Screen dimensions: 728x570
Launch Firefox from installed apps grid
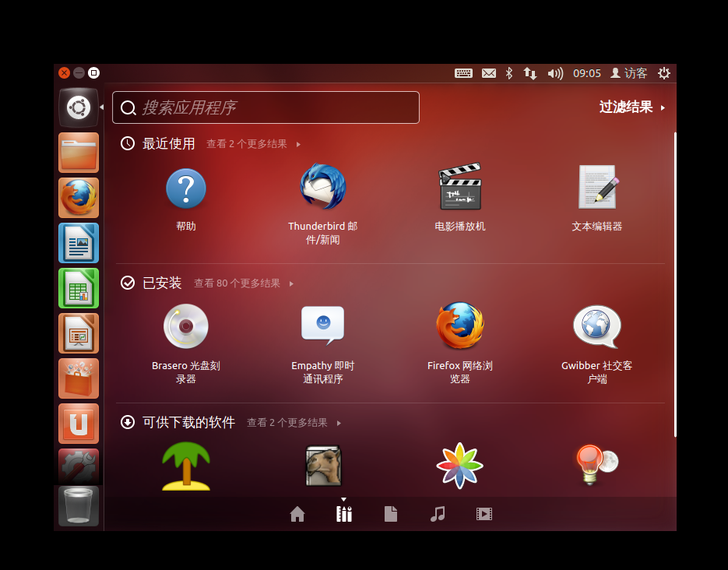click(459, 325)
